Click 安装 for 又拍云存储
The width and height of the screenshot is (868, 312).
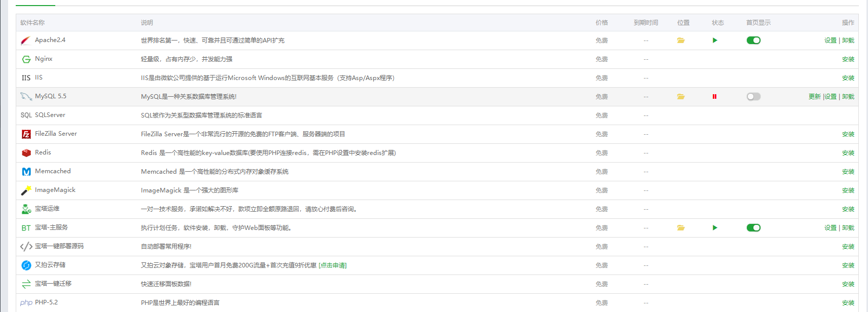click(x=848, y=265)
